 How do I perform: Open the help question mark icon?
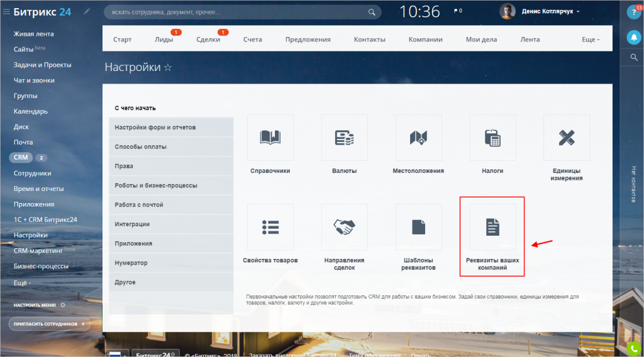point(634,13)
